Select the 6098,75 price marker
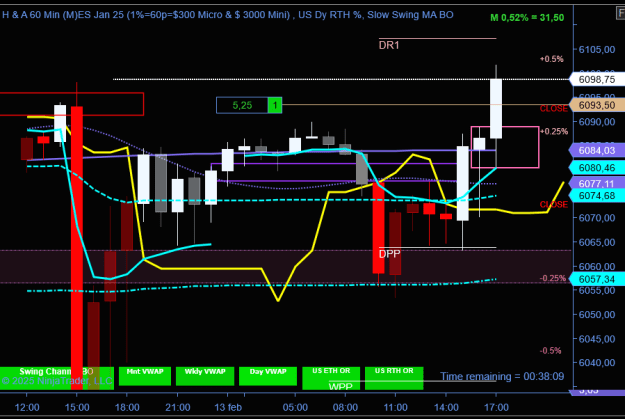 tap(597, 79)
